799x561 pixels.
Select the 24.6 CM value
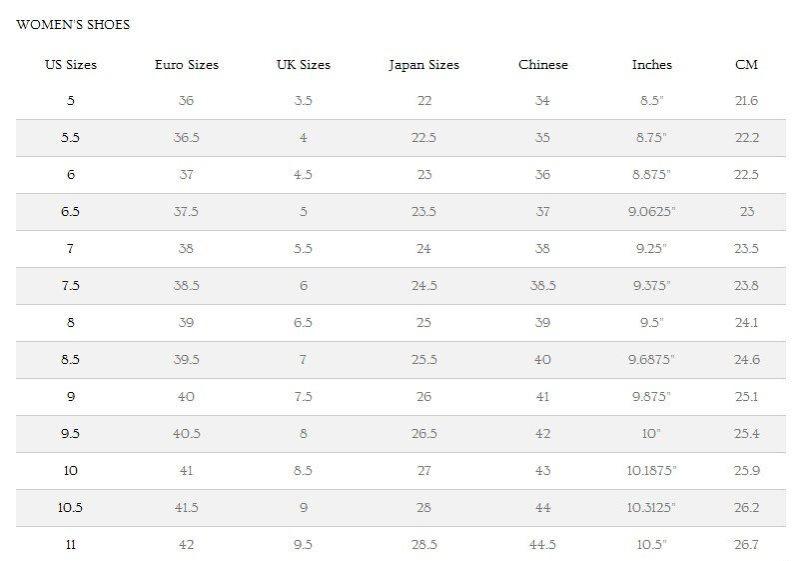746,360
